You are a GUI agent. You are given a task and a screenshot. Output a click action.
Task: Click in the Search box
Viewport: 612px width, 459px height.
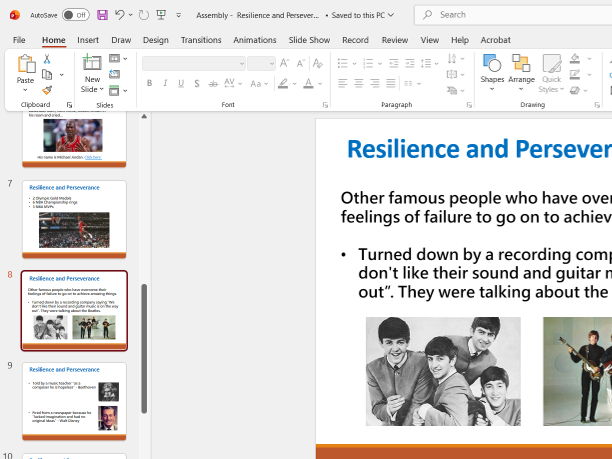click(513, 15)
